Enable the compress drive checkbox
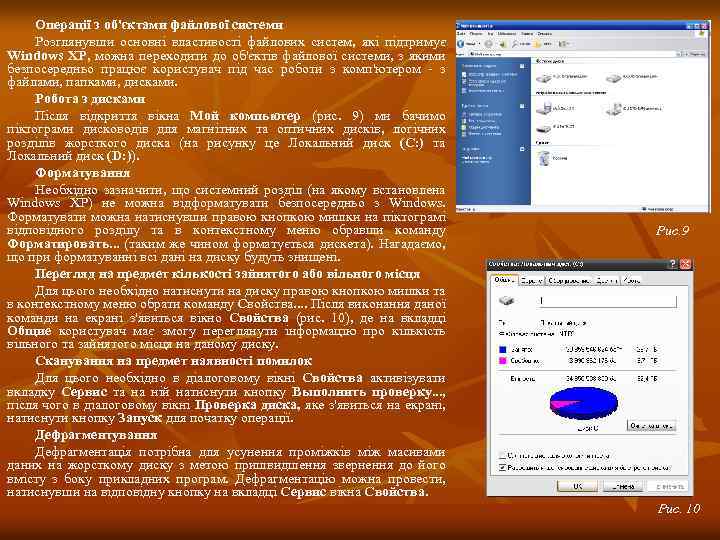720x540 pixels. [x=502, y=455]
